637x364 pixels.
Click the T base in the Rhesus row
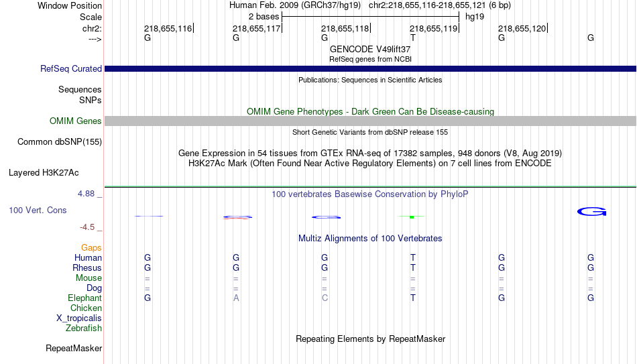pyautogui.click(x=413, y=268)
